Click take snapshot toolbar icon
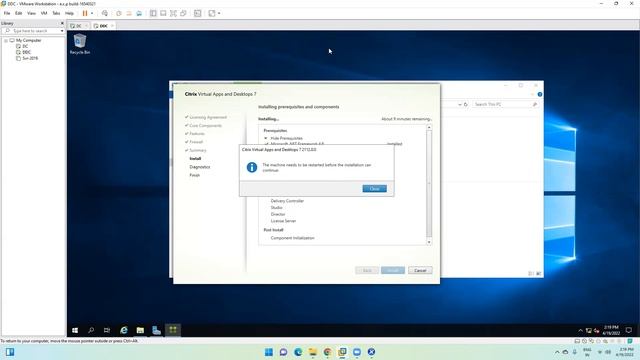The image size is (640, 360). 119,13
